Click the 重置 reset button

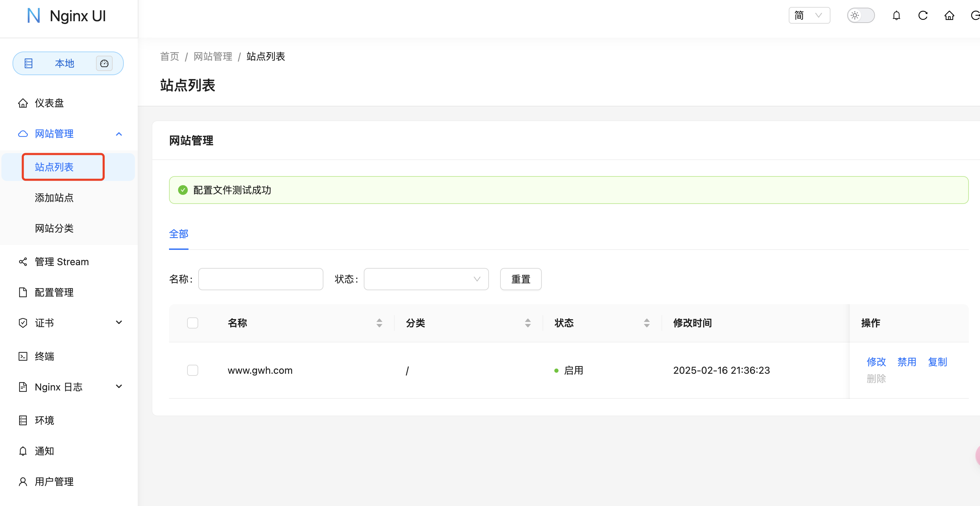click(x=521, y=279)
